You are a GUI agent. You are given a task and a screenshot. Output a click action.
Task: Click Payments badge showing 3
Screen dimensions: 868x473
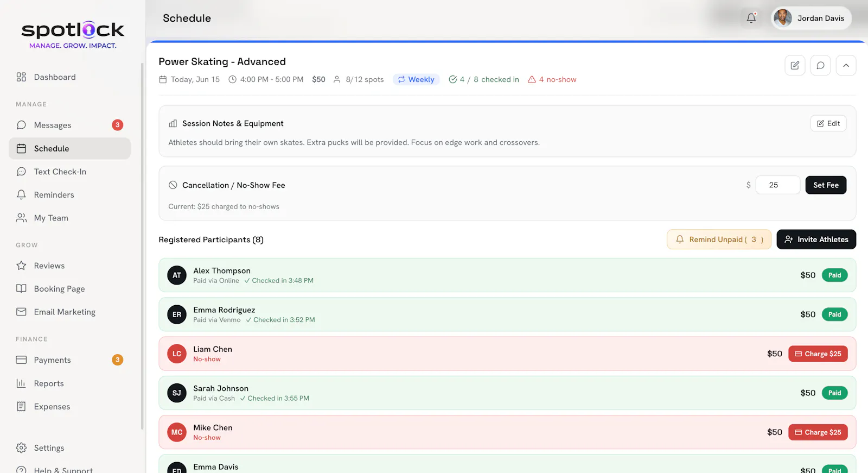pyautogui.click(x=117, y=360)
